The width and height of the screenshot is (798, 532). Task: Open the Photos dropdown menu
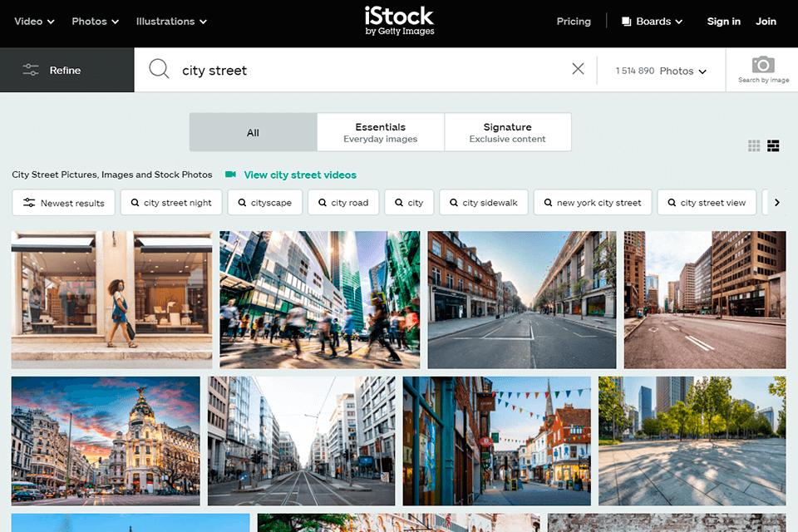95,22
